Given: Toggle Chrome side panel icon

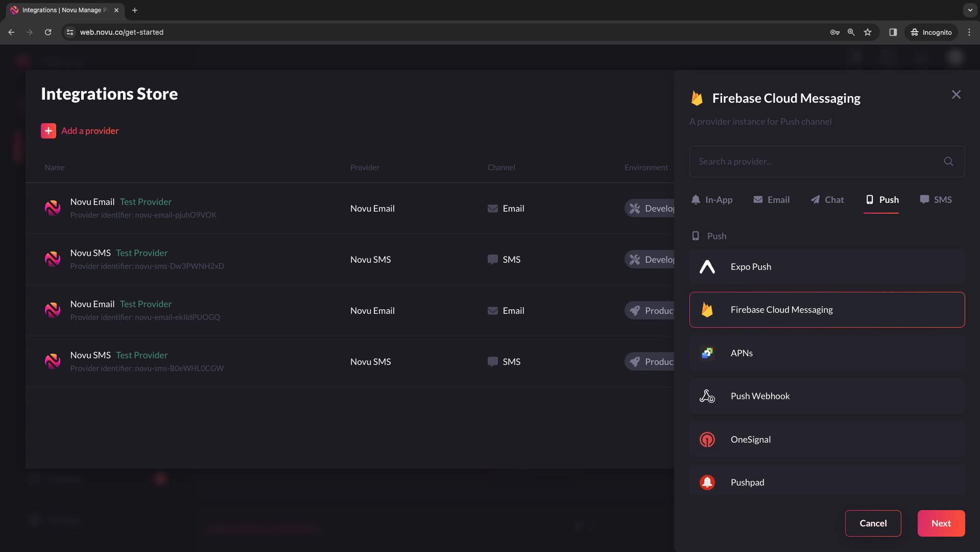Looking at the screenshot, I should 893,32.
